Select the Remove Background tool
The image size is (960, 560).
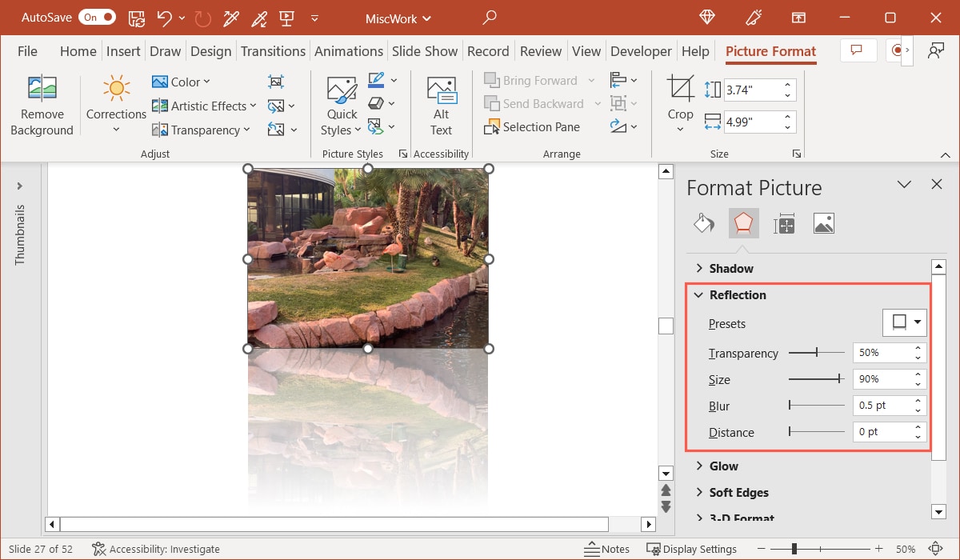tap(41, 104)
